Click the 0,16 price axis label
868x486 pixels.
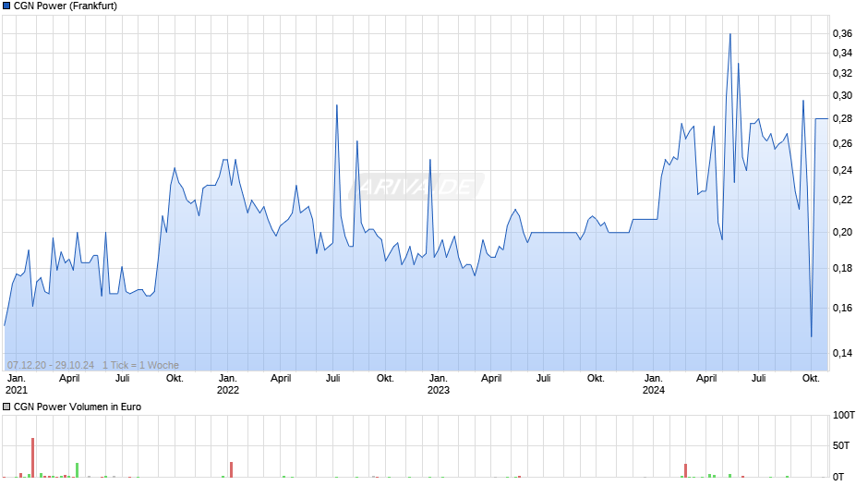pyautogui.click(x=842, y=308)
